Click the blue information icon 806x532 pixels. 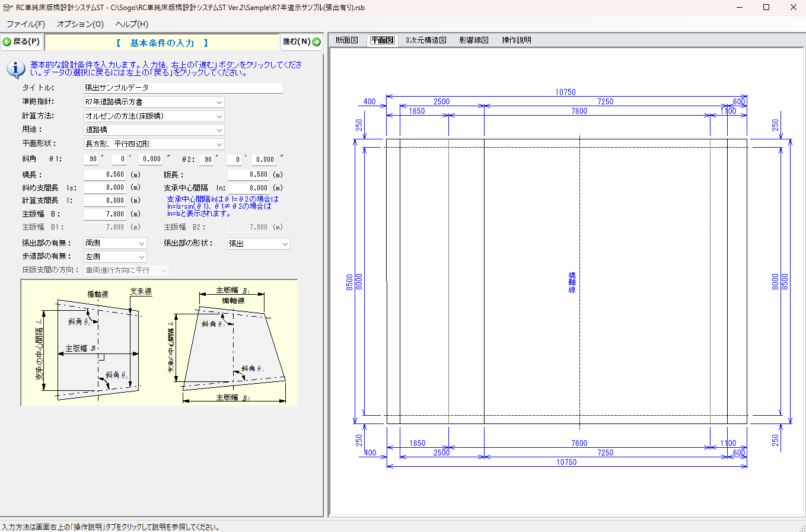pyautogui.click(x=15, y=69)
